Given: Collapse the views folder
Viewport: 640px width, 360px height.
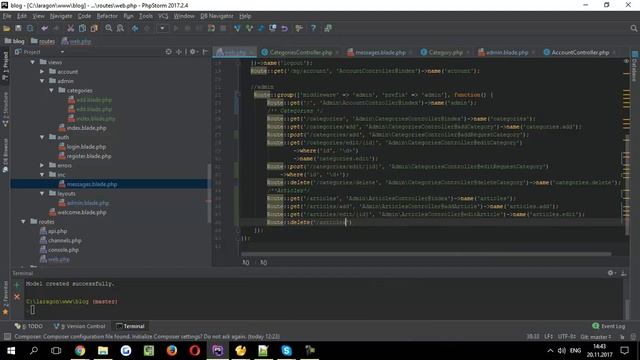Looking at the screenshot, I should [33, 62].
